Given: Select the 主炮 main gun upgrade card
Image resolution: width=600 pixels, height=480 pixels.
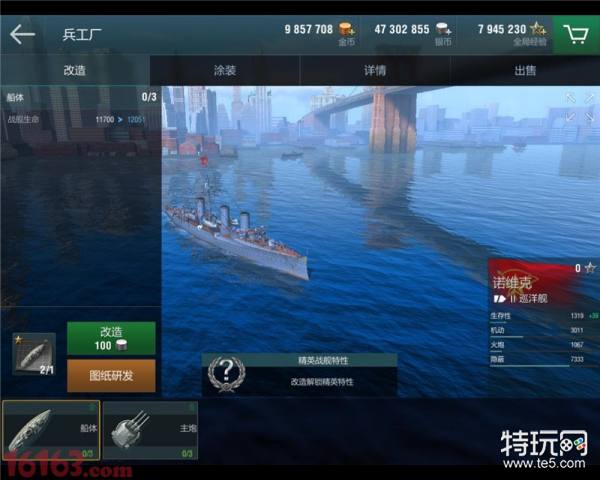Looking at the screenshot, I should (x=150, y=430).
